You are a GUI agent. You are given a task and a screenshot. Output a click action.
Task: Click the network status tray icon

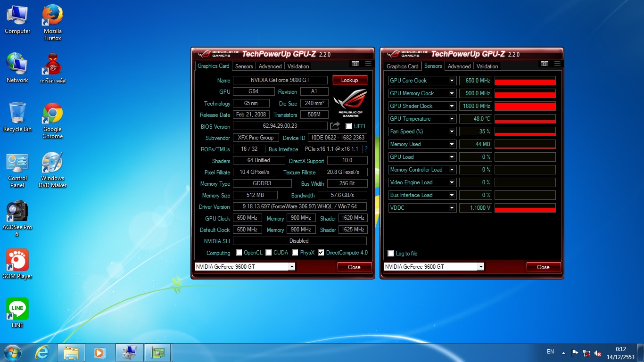click(x=586, y=353)
